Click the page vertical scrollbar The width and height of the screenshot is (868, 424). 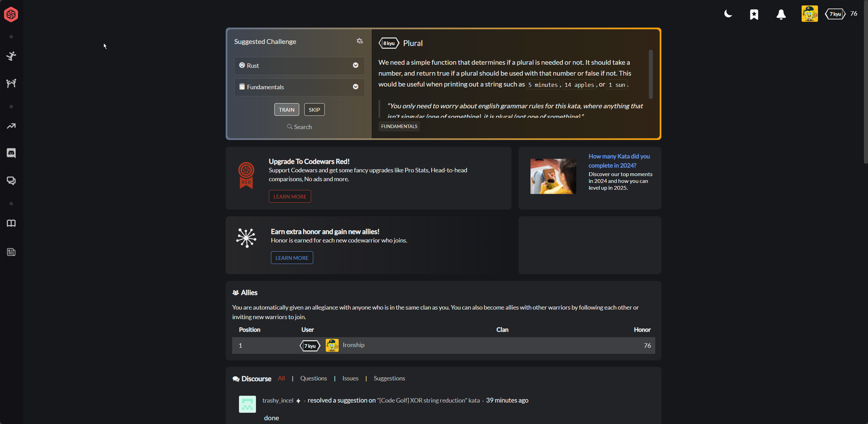(x=866, y=82)
